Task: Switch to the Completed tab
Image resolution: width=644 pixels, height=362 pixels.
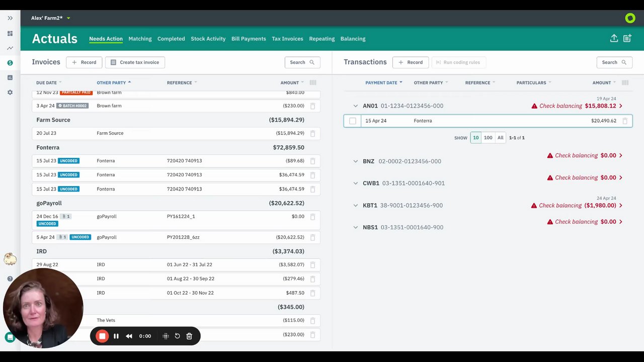Action: 171,39
